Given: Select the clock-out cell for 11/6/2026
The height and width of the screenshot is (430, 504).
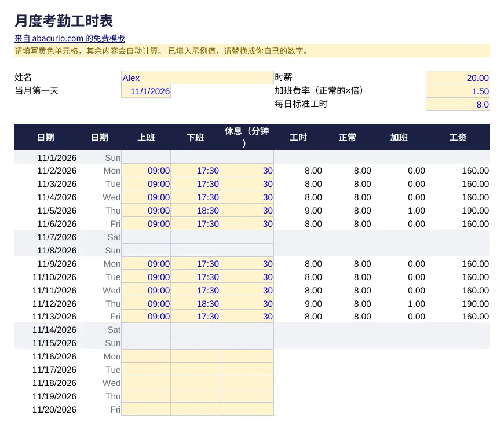Looking at the screenshot, I should [x=195, y=224].
